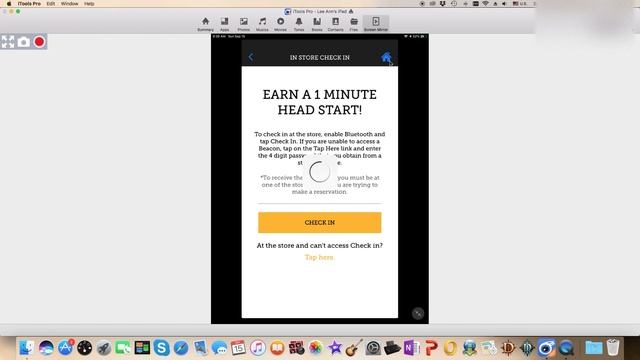The width and height of the screenshot is (640, 360).
Task: Click the 'IN STORE CHECK IN' header title
Action: point(320,58)
